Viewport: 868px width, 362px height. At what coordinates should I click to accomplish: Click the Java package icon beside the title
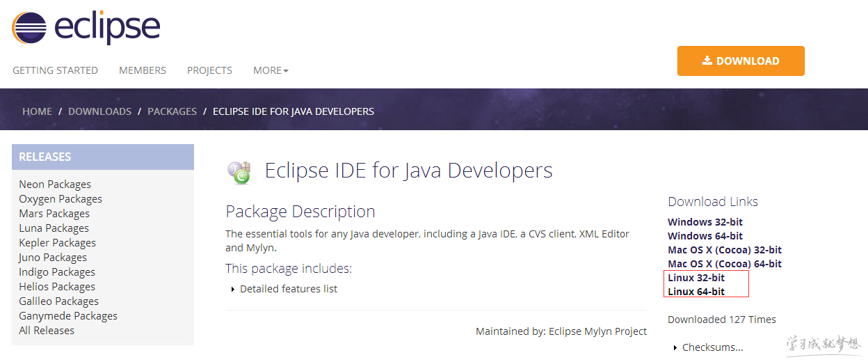click(240, 171)
